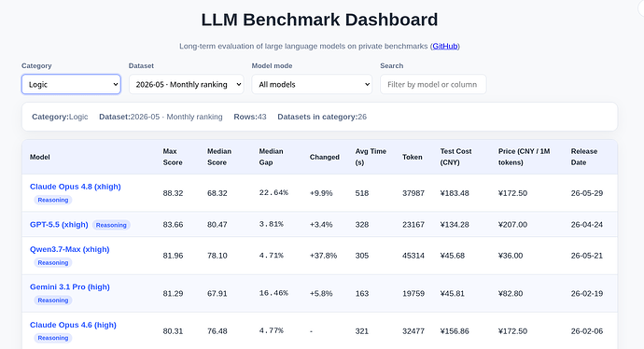Screen dimensions: 644x349
Task: Open the Dataset dropdown for 2026-05 Monthly ranking
Action: pyautogui.click(x=187, y=84)
